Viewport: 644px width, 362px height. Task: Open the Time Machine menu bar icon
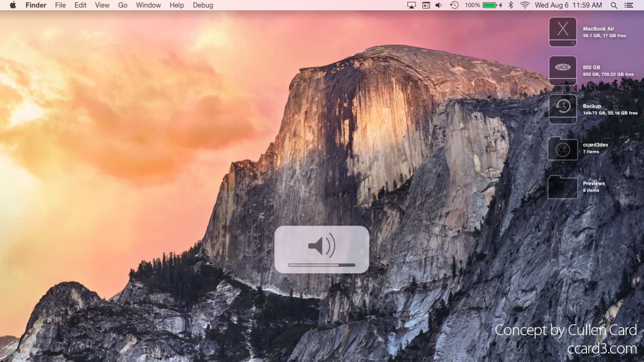click(x=454, y=5)
